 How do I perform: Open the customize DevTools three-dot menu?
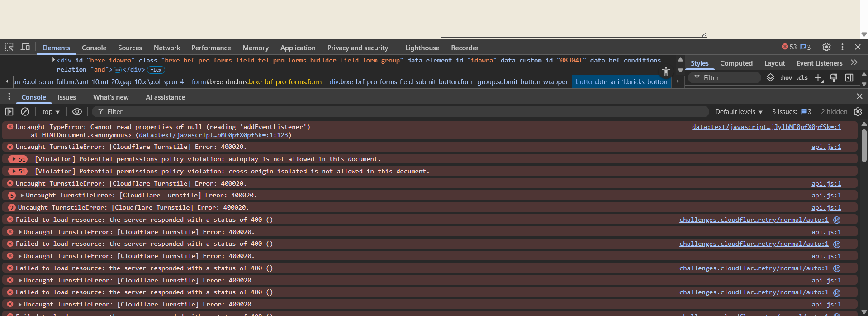coord(842,47)
